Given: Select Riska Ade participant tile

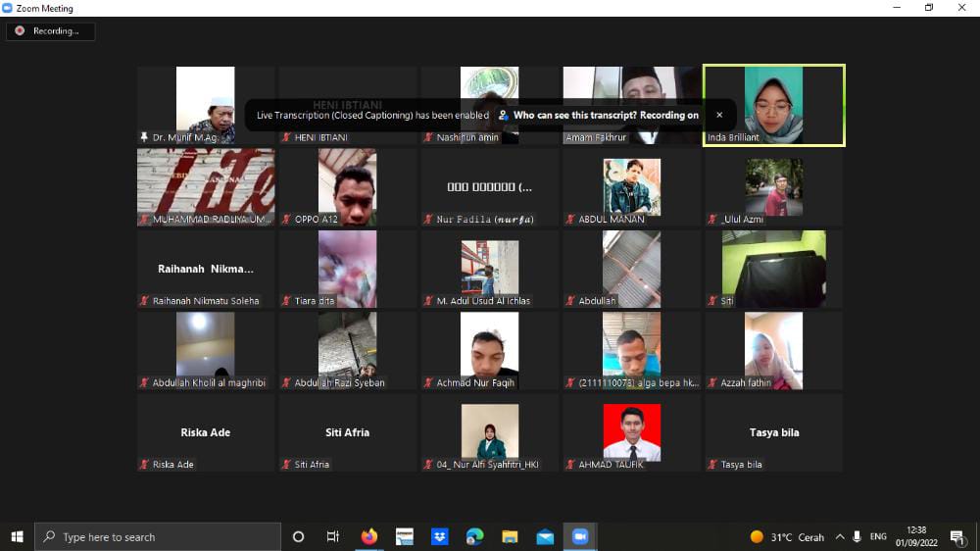Looking at the screenshot, I should (206, 432).
